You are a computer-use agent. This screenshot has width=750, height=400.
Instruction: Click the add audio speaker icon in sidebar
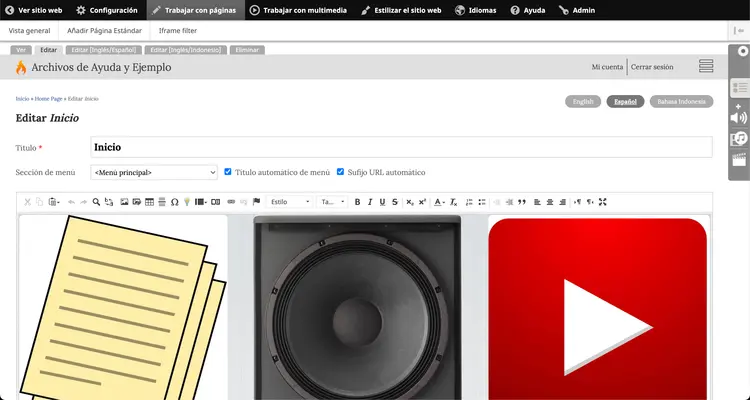click(x=740, y=116)
